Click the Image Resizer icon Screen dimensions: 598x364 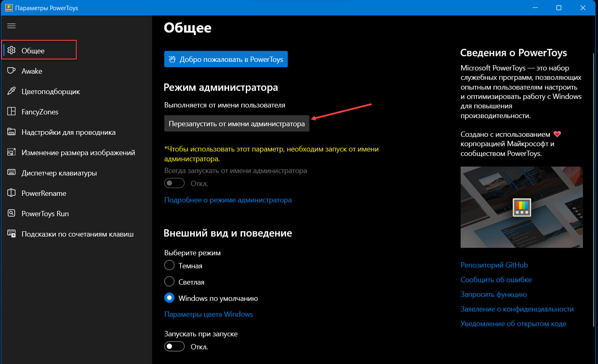pyautogui.click(x=11, y=152)
